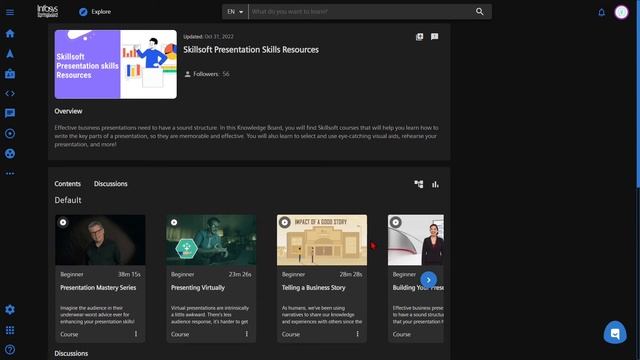Open options menu on Presenting Virtually card
640x360 pixels.
pyautogui.click(x=247, y=334)
